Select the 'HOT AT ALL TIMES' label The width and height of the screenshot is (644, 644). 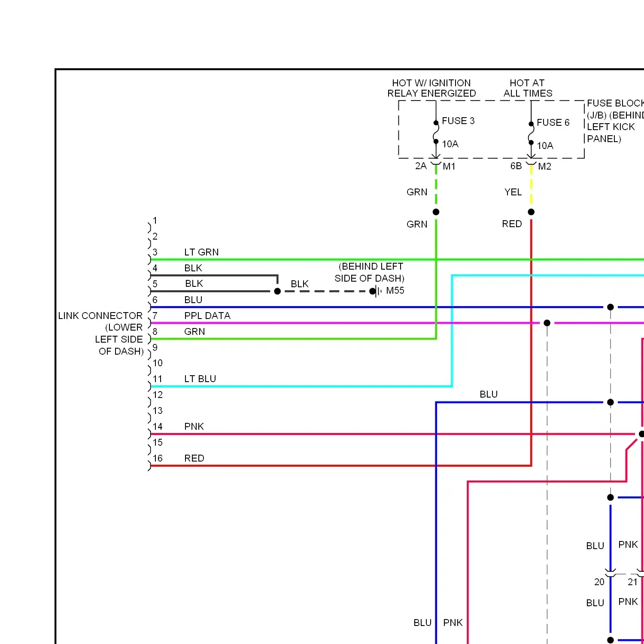coord(528,88)
